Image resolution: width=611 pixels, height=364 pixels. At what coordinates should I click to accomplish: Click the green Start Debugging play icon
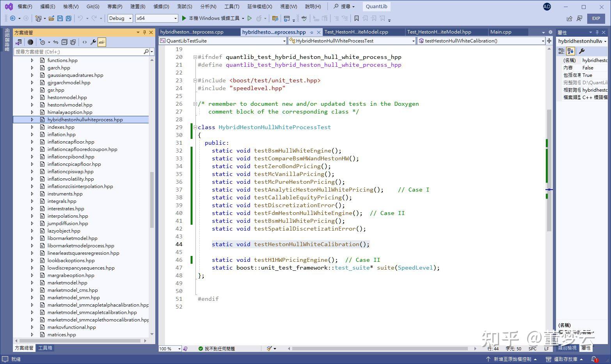click(184, 18)
